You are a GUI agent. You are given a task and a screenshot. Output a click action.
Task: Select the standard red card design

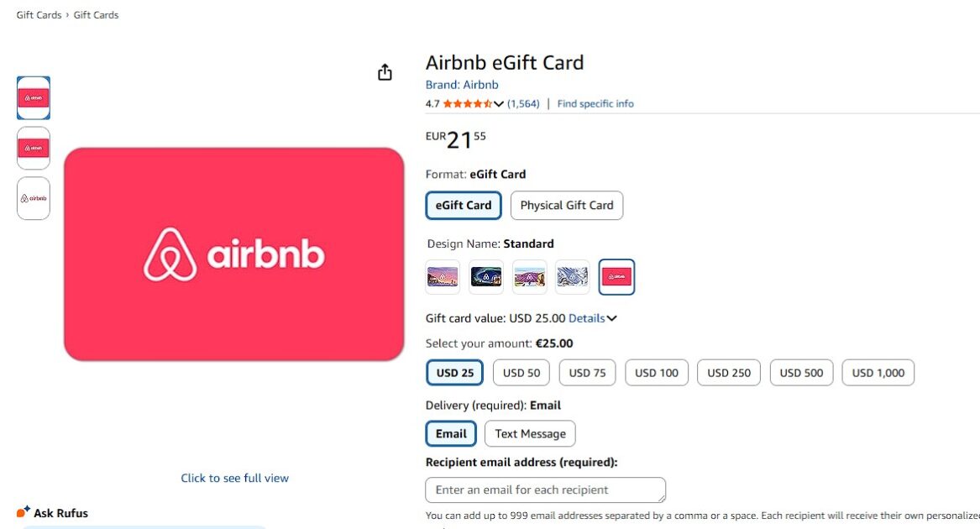(x=616, y=277)
